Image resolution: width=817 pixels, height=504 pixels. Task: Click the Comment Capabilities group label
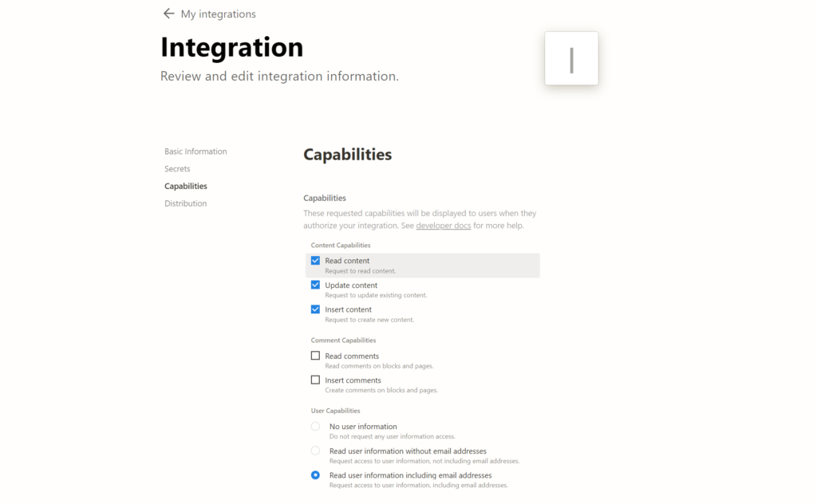343,341
